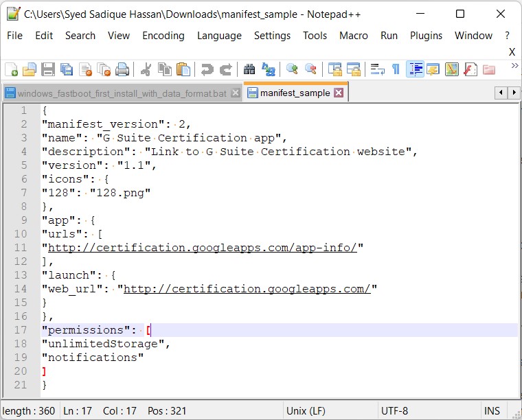522x420 pixels.
Task: Click the Unix (LF) status bar field
Action: [x=306, y=411]
